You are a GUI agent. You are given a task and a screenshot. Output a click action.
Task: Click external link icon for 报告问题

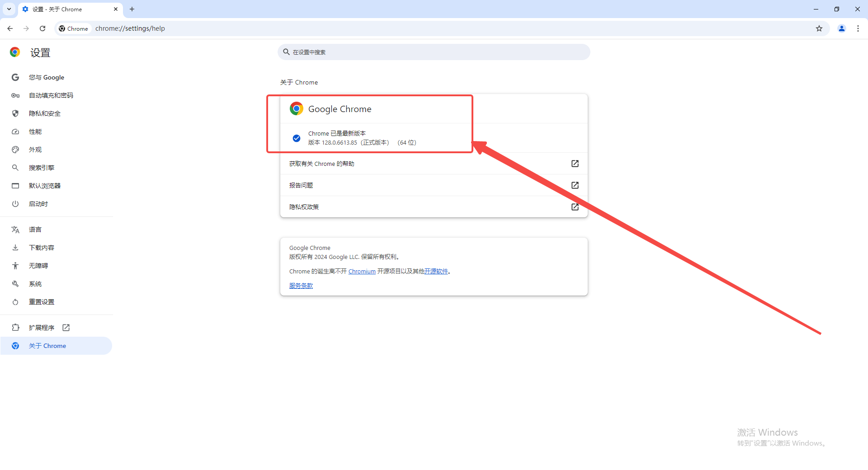point(575,185)
